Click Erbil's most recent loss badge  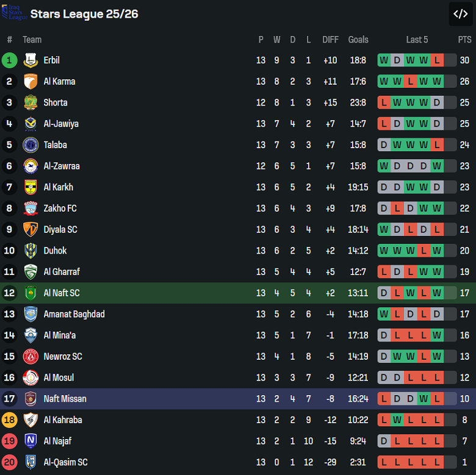[x=436, y=60]
